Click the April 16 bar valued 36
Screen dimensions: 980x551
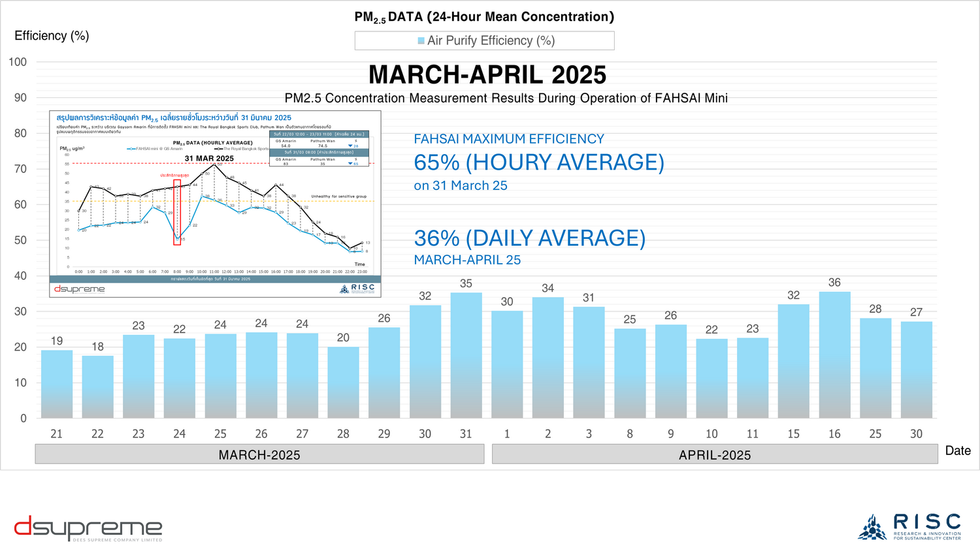(x=834, y=355)
